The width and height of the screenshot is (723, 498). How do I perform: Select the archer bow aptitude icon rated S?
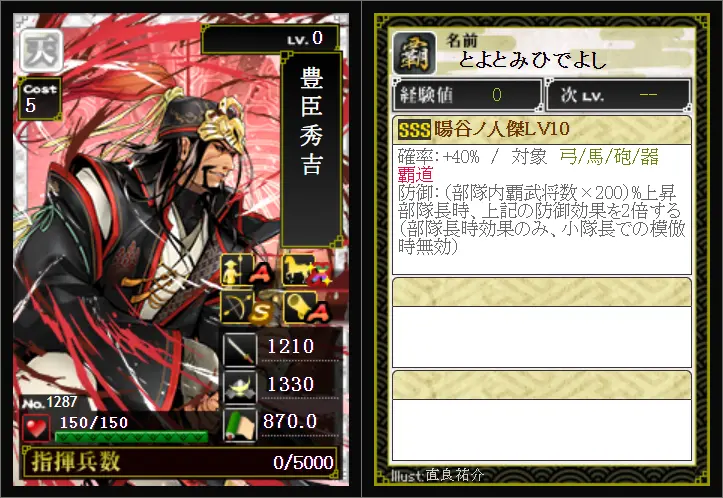[x=246, y=307]
